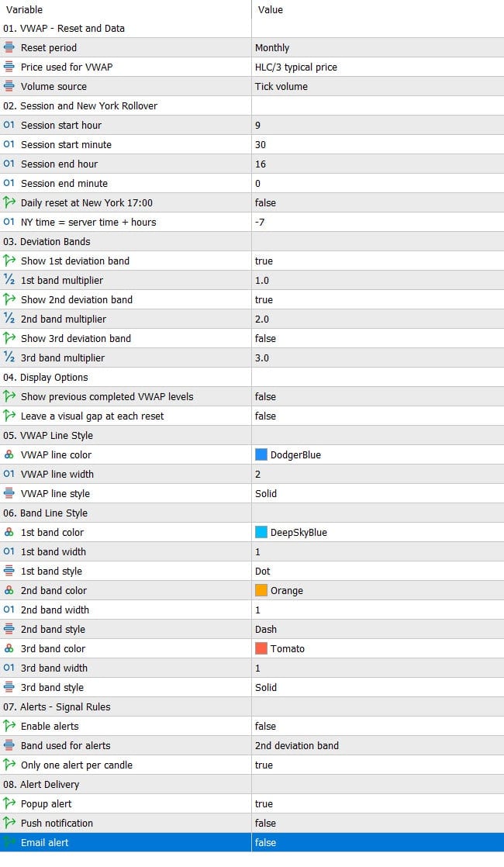Image resolution: width=504 pixels, height=867 pixels.
Task: Click the boolean arrow icon beside Daily reset at New York 17:00
Action: (9, 202)
